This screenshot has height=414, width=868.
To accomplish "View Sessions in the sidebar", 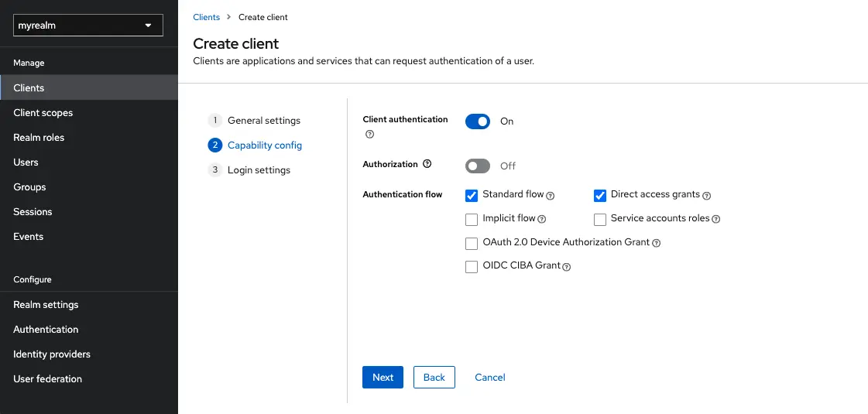I will [88, 211].
